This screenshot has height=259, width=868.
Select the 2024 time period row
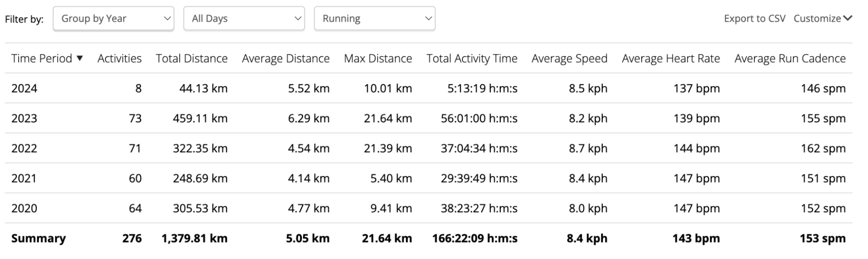pos(24,89)
